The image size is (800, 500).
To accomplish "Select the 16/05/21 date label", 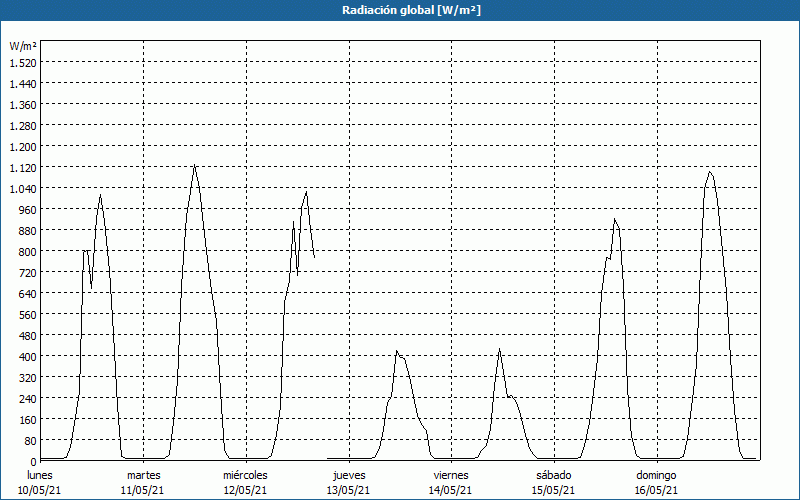I will (656, 490).
